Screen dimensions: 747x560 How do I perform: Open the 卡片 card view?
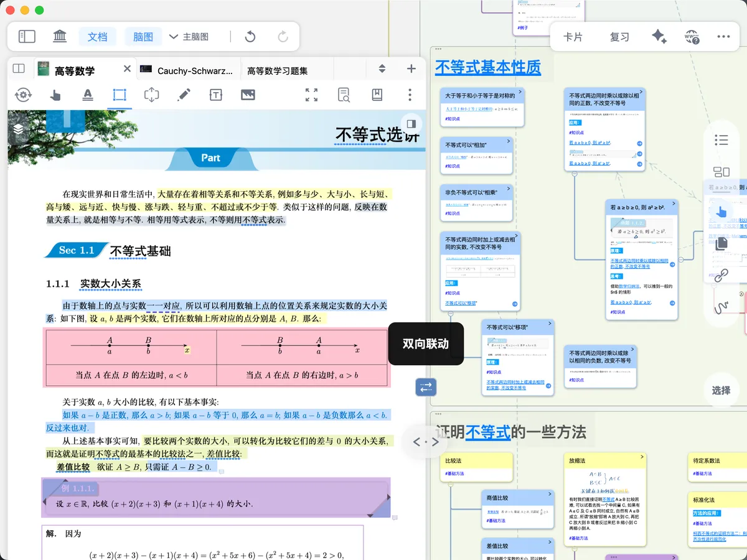click(x=573, y=37)
